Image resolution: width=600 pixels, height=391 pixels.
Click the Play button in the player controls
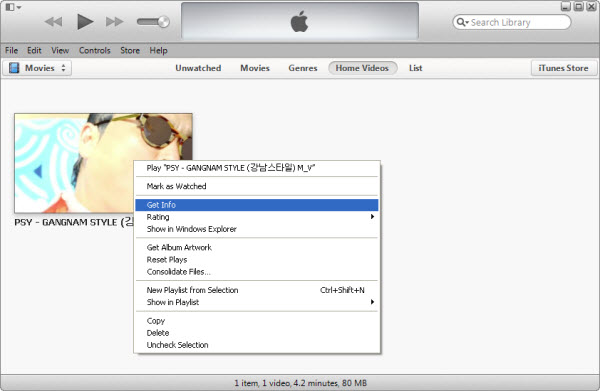[x=85, y=21]
